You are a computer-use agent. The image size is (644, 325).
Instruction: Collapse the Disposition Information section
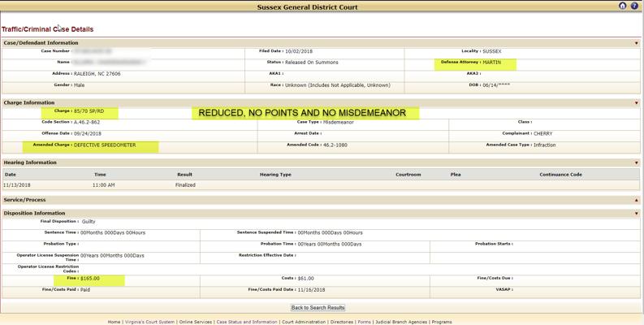[x=636, y=214]
